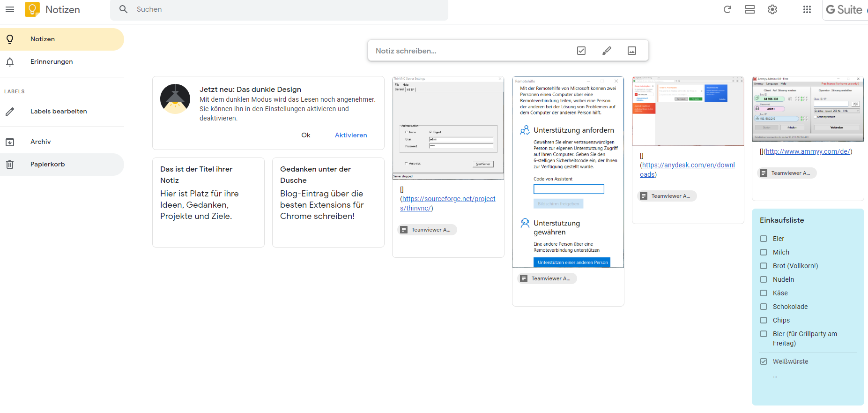The width and height of the screenshot is (868, 413).
Task: Click the Archiv box icon
Action: pyautogui.click(x=10, y=142)
